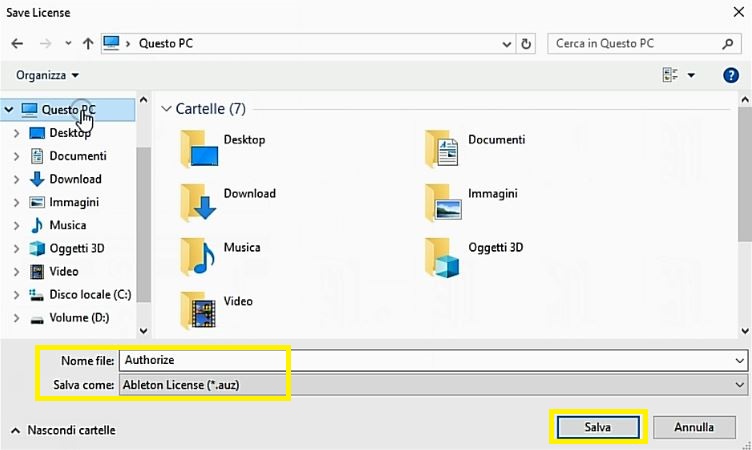752x450 pixels.
Task: Click the Cerca in Questo PC search box
Action: point(642,44)
